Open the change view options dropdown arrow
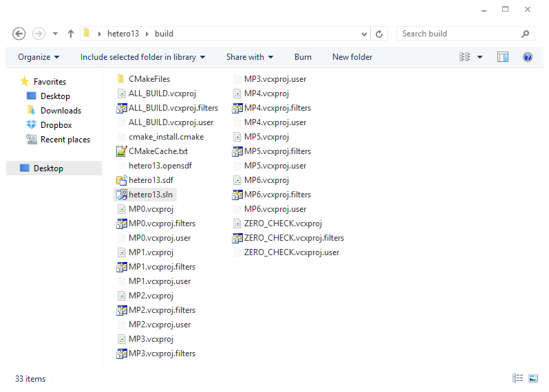 pyautogui.click(x=480, y=57)
